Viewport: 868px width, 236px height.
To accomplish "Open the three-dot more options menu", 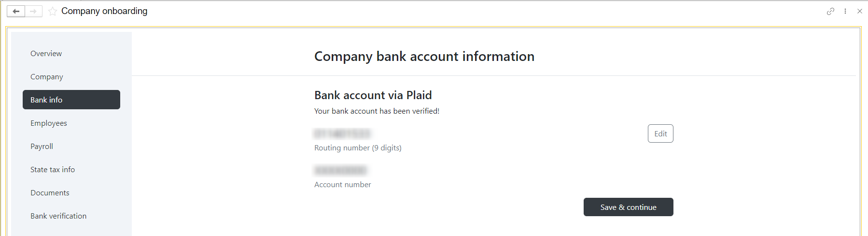I will [x=845, y=11].
